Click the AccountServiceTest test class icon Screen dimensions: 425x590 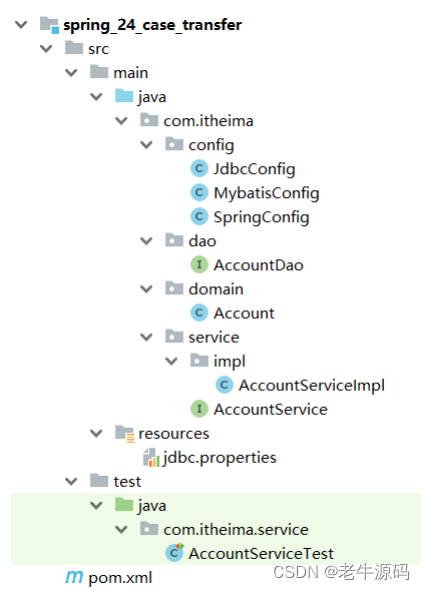coord(174,553)
